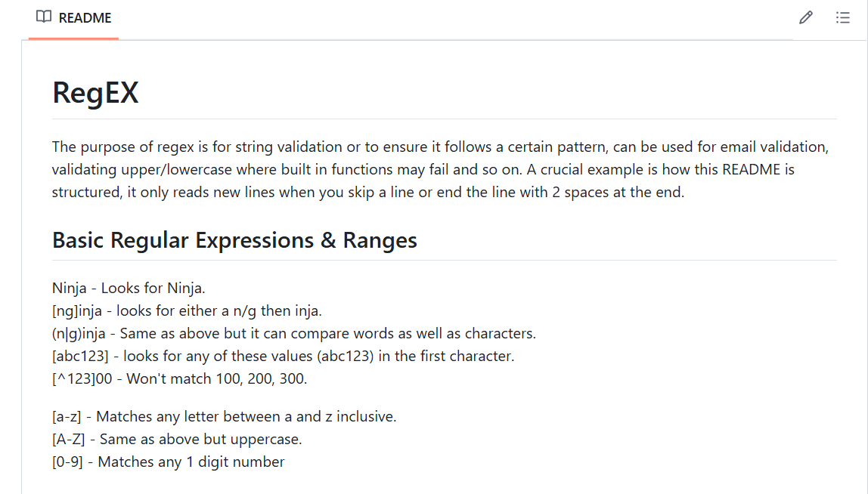
Task: Click the Basic Regular Expressions & Ranges heading
Action: click(234, 240)
